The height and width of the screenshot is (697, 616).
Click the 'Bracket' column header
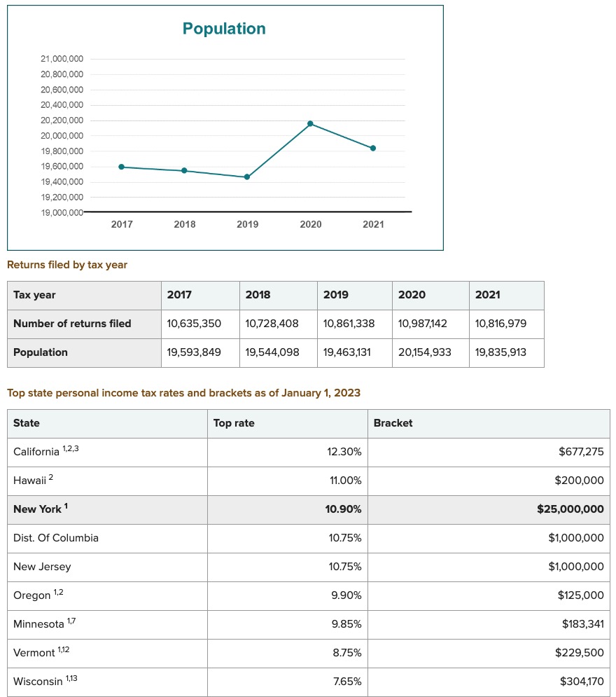point(393,423)
